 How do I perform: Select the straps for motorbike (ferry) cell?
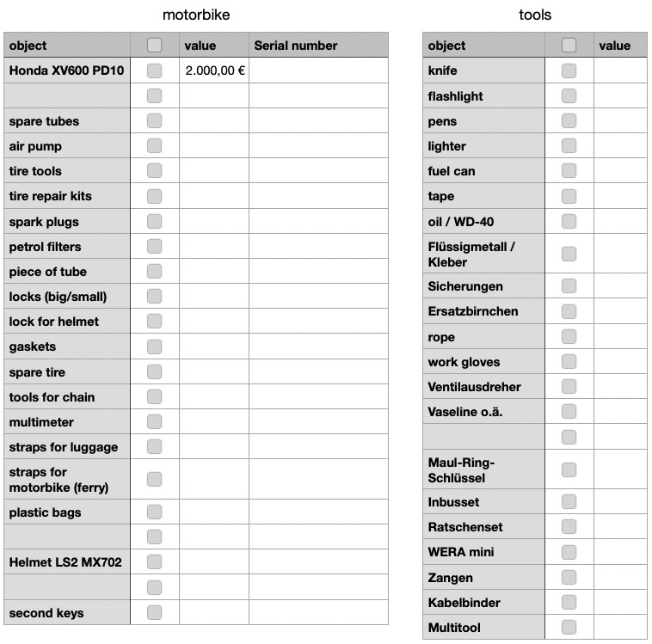pyautogui.click(x=67, y=480)
